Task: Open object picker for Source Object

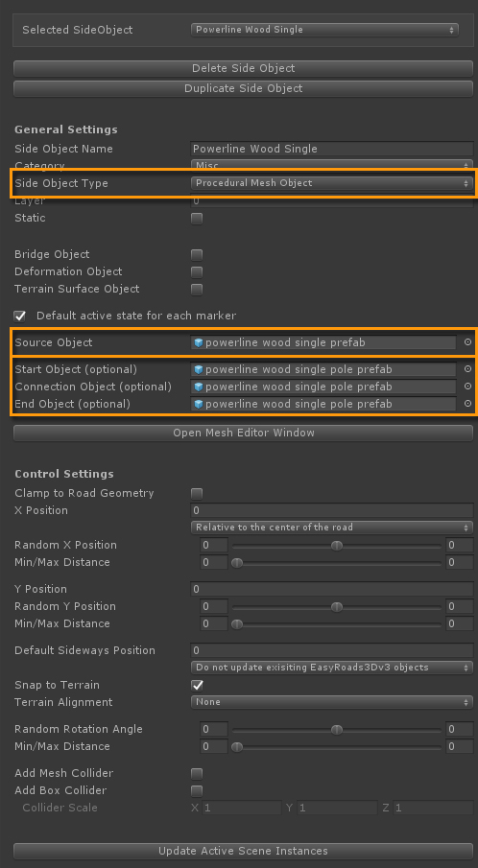Action: (467, 342)
